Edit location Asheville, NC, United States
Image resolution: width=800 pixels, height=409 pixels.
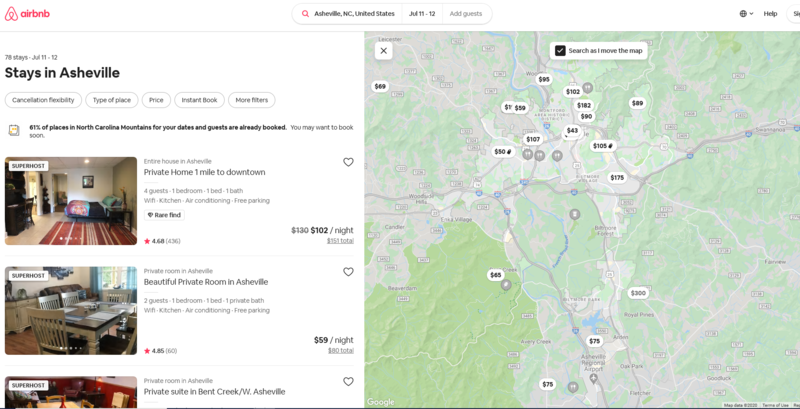point(354,14)
